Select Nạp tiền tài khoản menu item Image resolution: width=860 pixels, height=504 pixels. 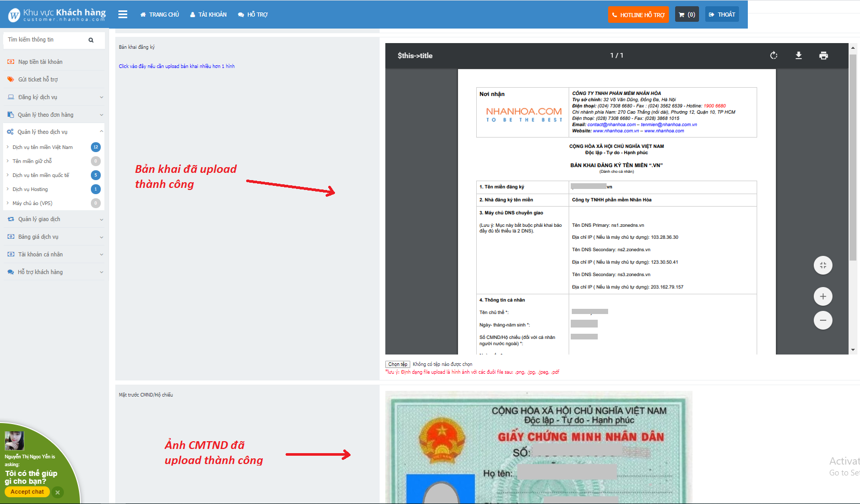[40, 62]
